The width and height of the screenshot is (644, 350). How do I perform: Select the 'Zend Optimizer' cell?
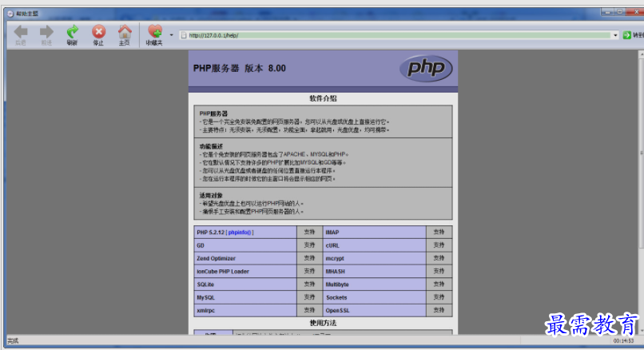click(245, 258)
